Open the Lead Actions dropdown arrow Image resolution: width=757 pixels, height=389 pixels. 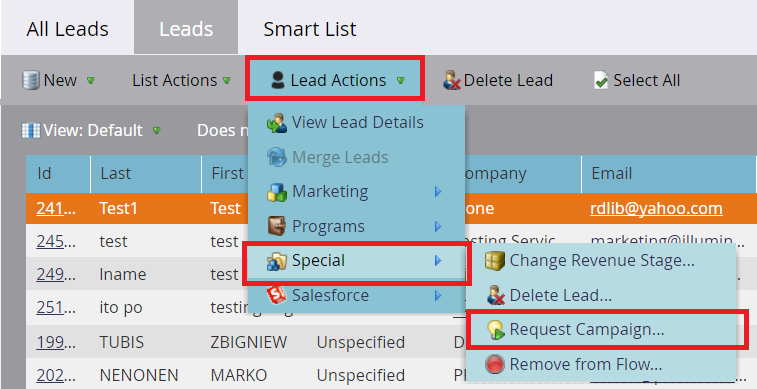[400, 81]
